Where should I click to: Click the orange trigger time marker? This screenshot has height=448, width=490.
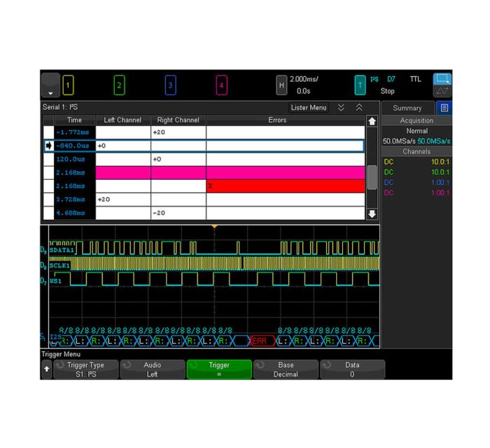tap(214, 226)
